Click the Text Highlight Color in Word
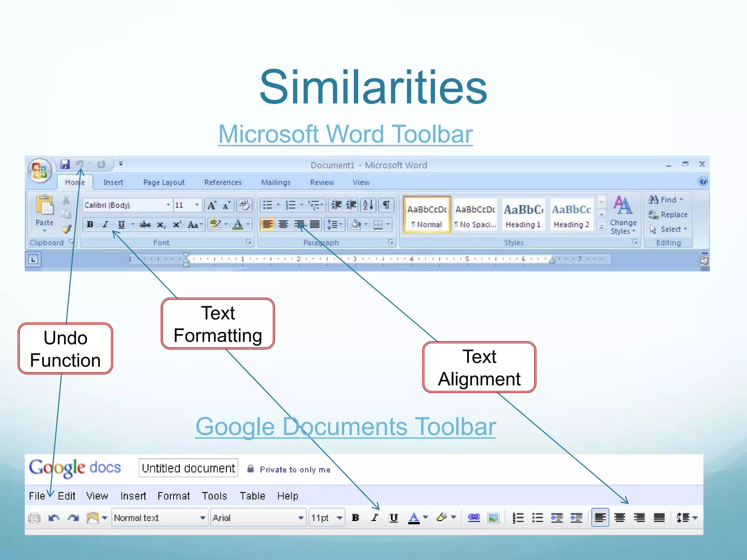The height and width of the screenshot is (560, 747). click(x=215, y=225)
